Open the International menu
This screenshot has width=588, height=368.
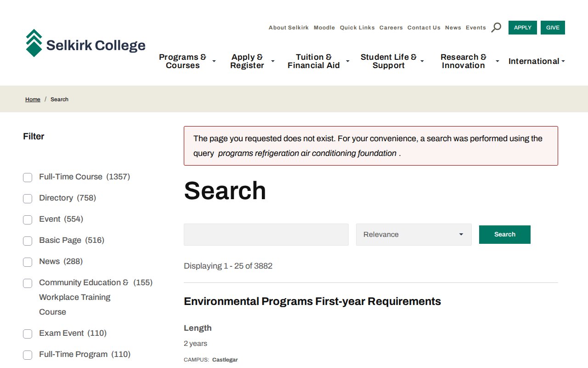536,61
